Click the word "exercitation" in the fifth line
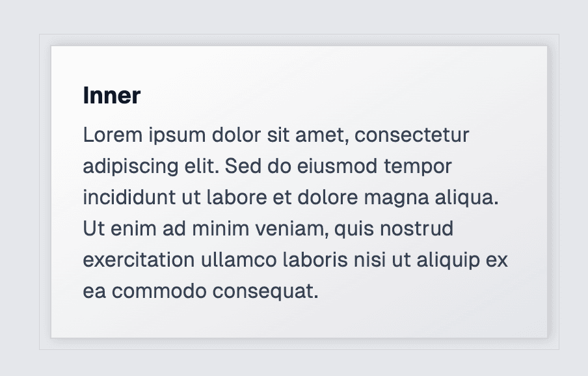Screen dimensions: 588x376 point(139,260)
